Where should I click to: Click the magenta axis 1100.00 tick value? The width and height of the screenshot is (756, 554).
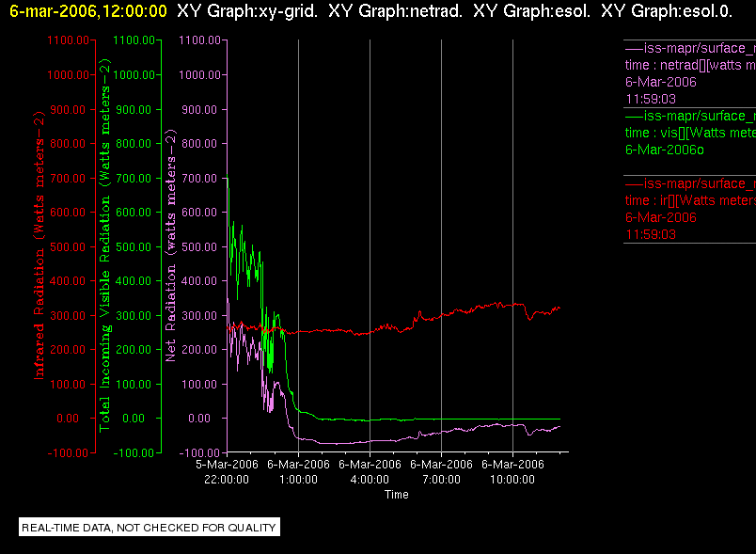199,40
